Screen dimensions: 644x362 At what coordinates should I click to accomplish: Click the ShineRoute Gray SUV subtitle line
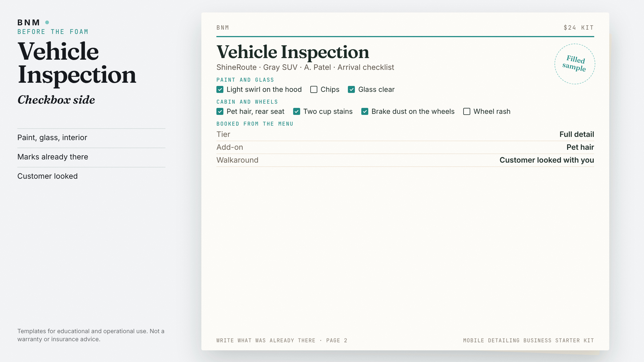pos(305,67)
